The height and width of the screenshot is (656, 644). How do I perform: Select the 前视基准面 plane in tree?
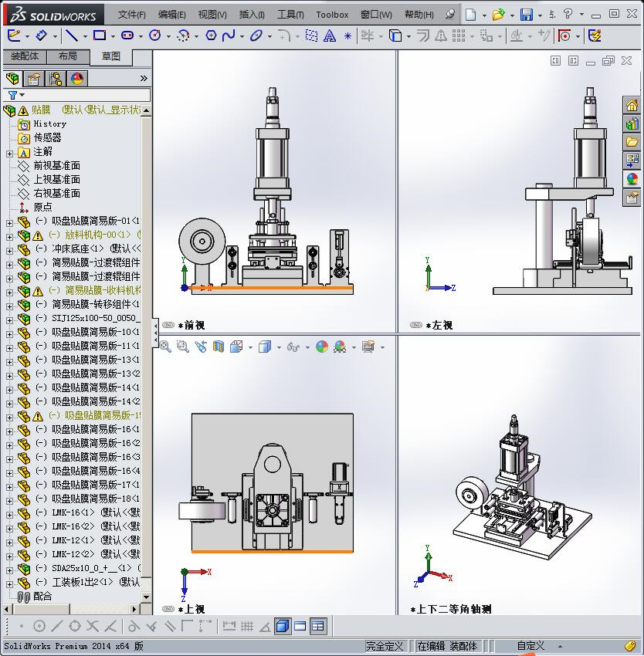click(x=56, y=166)
